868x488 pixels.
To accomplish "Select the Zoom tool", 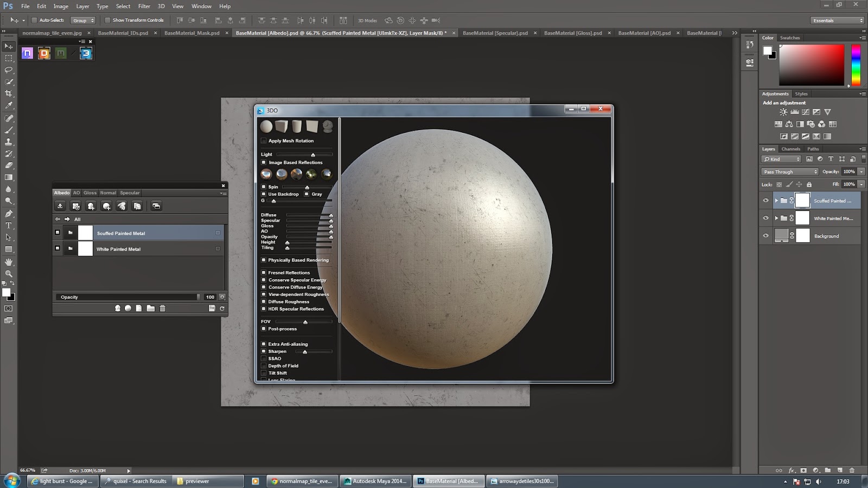I will click(9, 274).
